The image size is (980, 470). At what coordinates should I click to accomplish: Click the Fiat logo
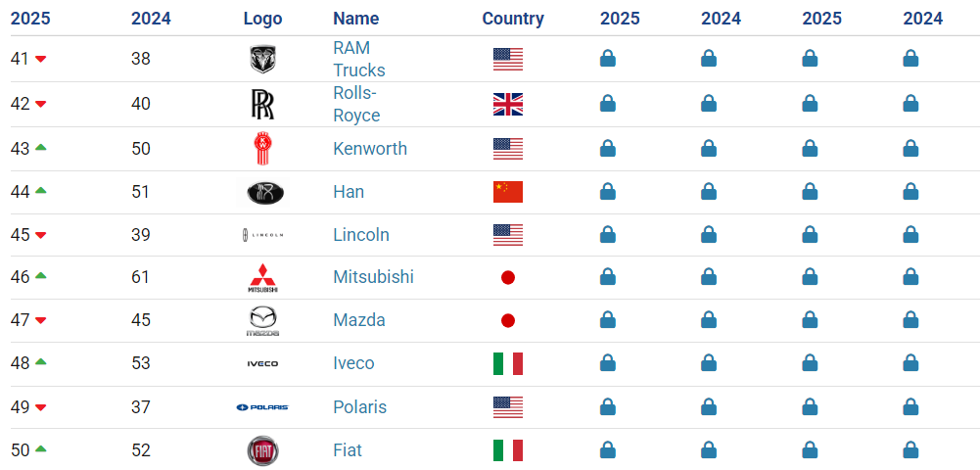(262, 450)
